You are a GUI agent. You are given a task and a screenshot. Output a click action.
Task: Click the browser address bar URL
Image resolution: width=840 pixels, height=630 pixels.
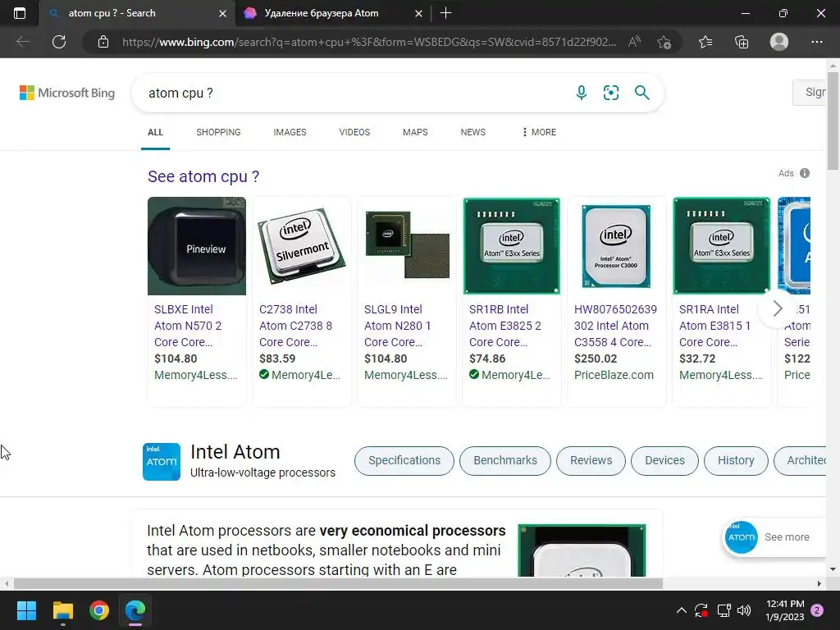tap(369, 42)
